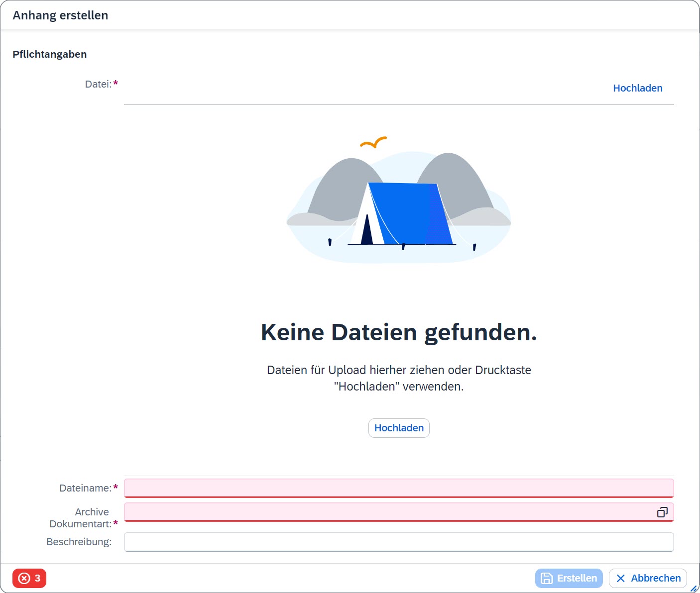
Task: Focus the Dateiname input field
Action: point(398,488)
